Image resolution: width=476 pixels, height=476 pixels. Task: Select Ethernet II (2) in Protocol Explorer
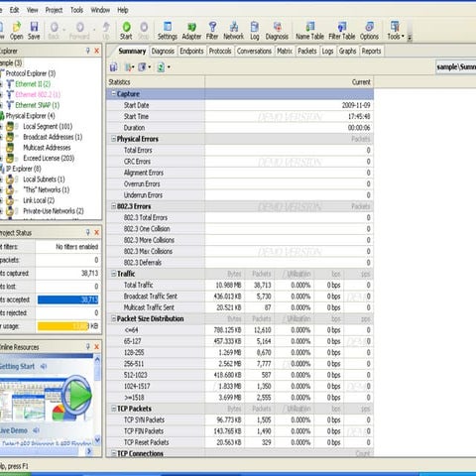click(33, 84)
